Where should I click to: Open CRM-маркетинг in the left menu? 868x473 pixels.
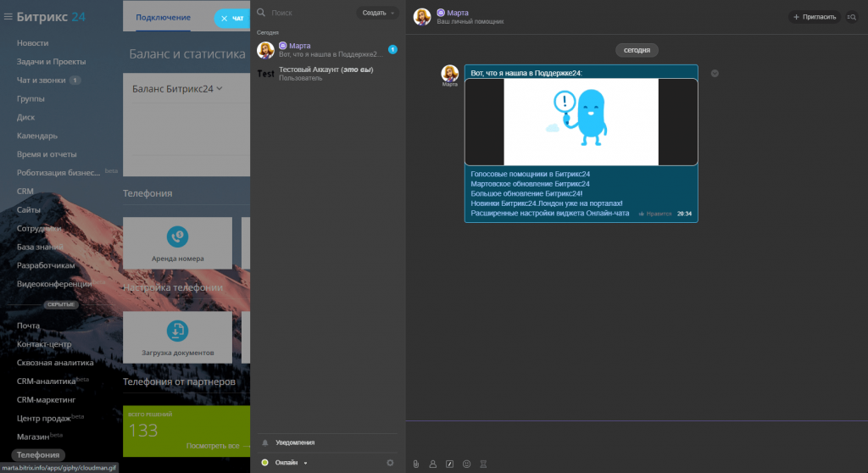click(46, 400)
